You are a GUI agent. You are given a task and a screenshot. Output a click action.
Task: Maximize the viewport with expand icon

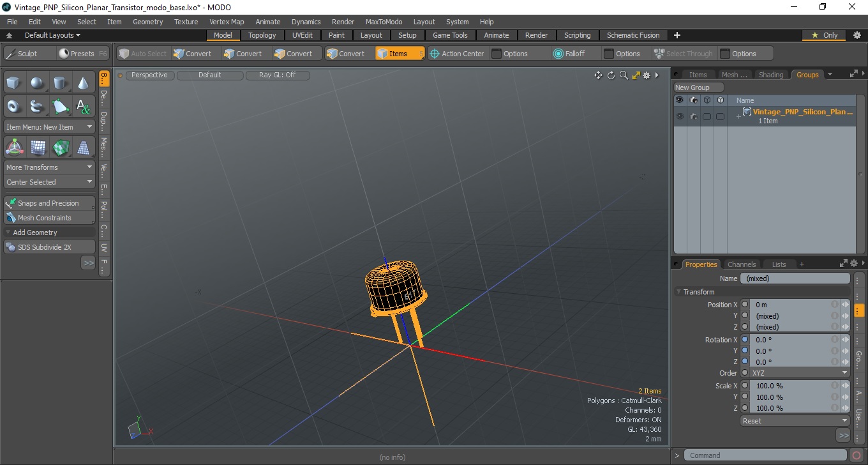point(636,75)
